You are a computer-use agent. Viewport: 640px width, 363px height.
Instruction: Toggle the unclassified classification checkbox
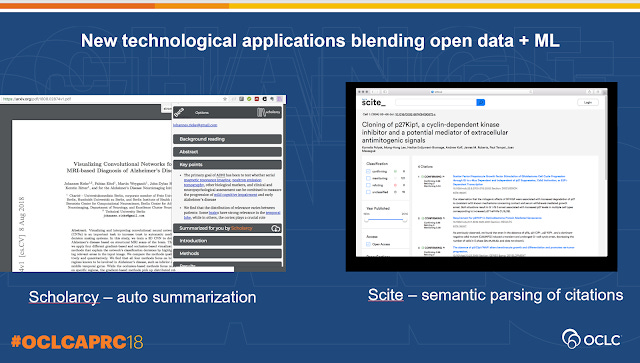coord(368,192)
